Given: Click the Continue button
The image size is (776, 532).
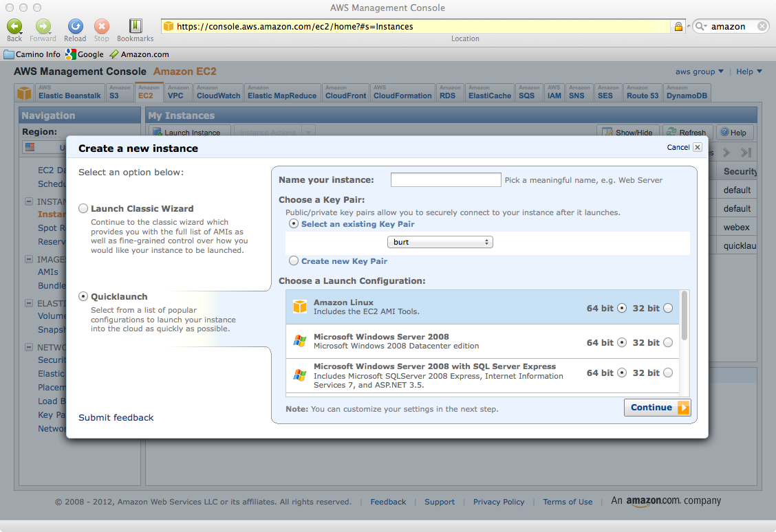Looking at the screenshot, I should tap(657, 408).
